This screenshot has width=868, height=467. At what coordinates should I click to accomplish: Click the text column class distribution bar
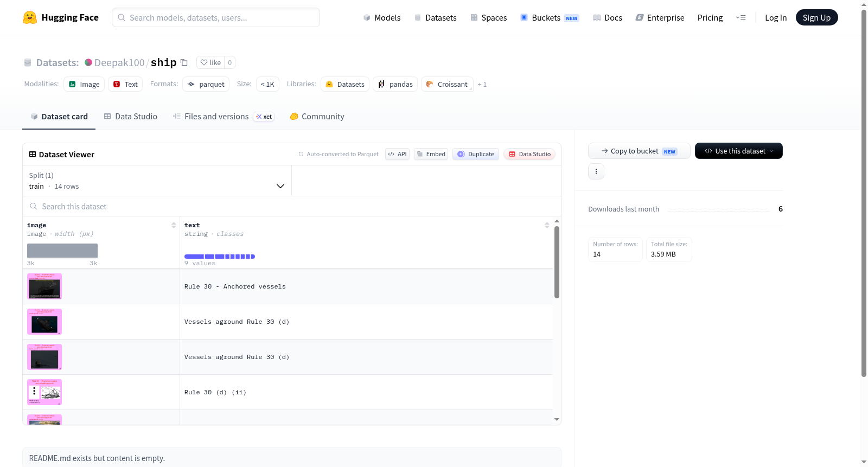tap(220, 257)
